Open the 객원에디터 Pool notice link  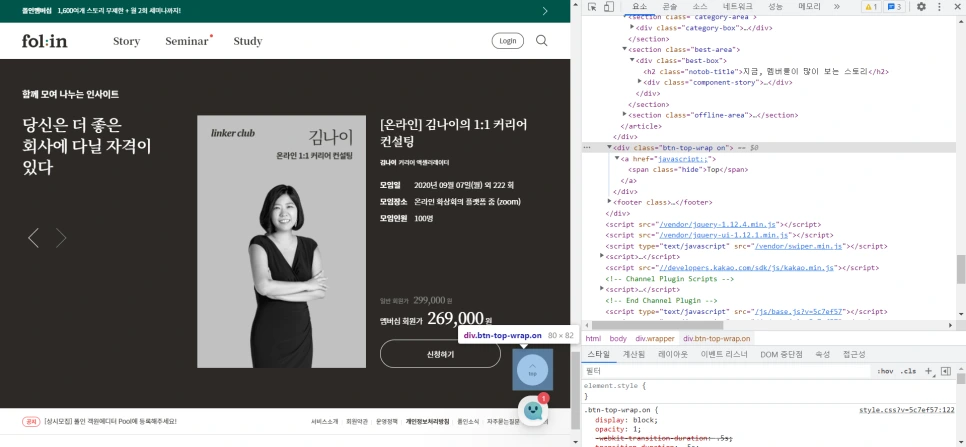[110, 422]
